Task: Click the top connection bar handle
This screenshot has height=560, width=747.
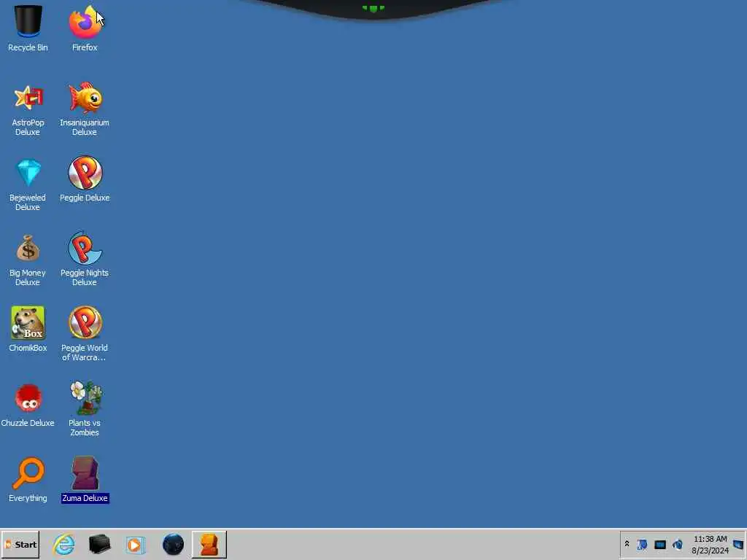Action: coord(373,8)
